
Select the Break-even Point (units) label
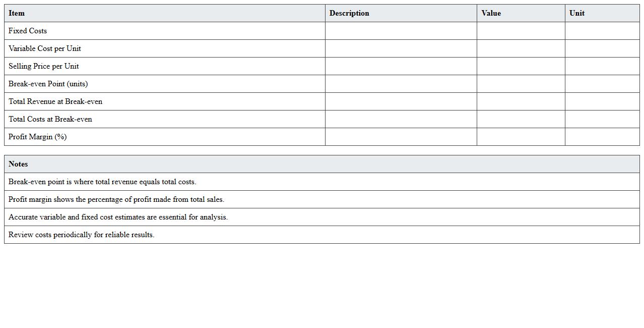(48, 84)
